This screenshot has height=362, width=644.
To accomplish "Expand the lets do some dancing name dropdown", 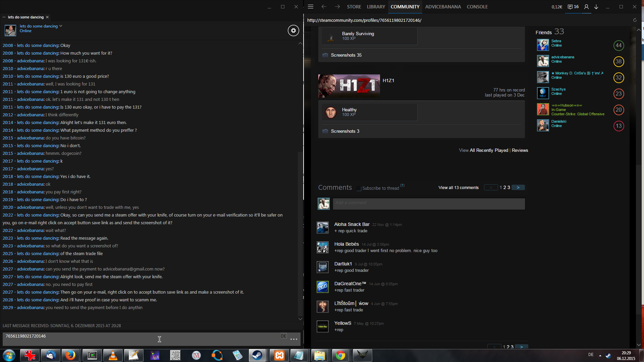I will coord(61,26).
